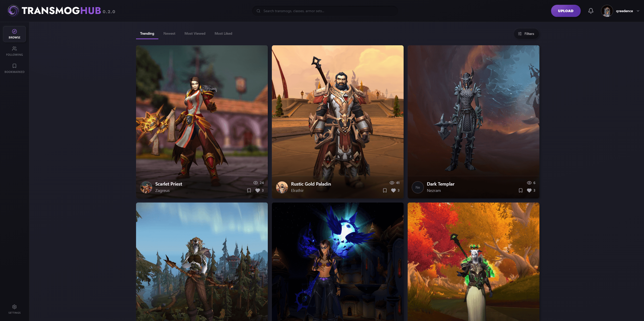This screenshot has width=644, height=321.
Task: Switch to the Newest tab
Action: 169,34
